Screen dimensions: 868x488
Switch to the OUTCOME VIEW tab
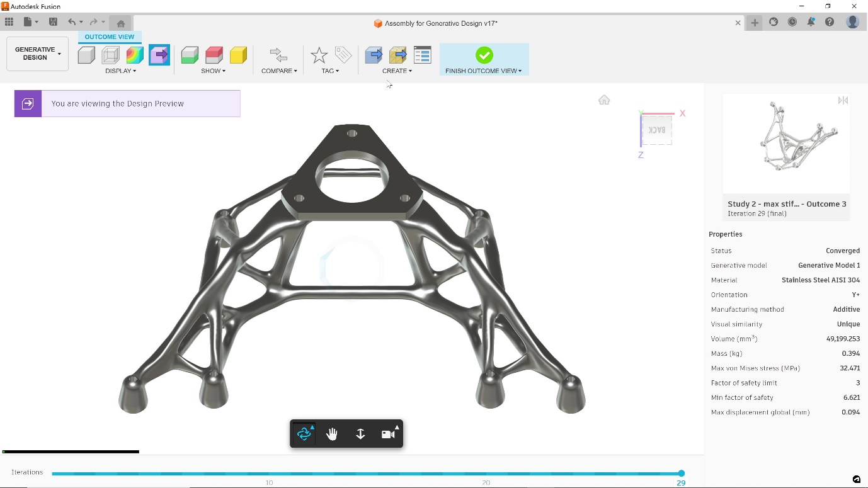click(x=109, y=37)
